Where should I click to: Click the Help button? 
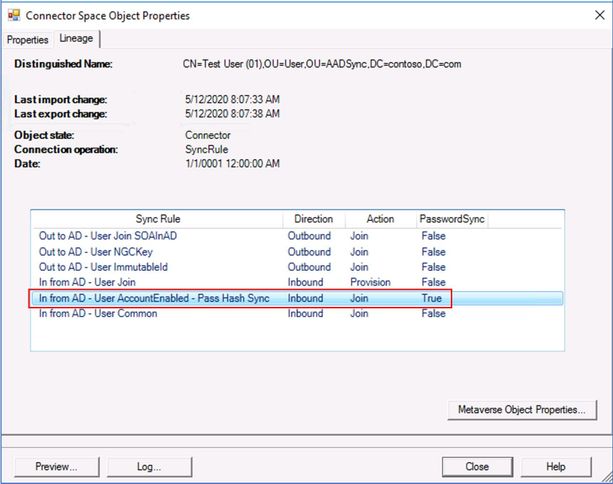(x=556, y=466)
